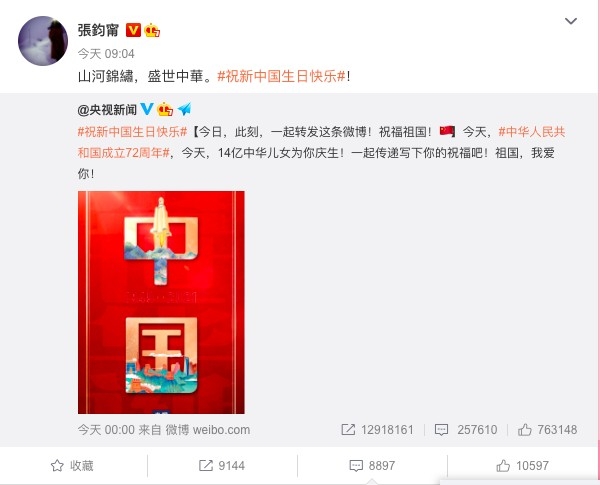Open the weibo.com source link

pos(222,430)
